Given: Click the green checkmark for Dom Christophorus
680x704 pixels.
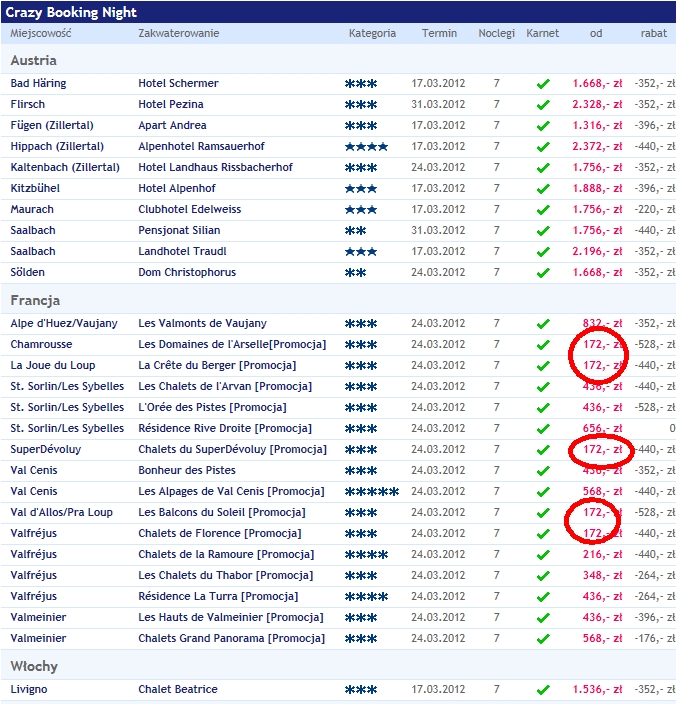Looking at the screenshot, I should pyautogui.click(x=543, y=273).
